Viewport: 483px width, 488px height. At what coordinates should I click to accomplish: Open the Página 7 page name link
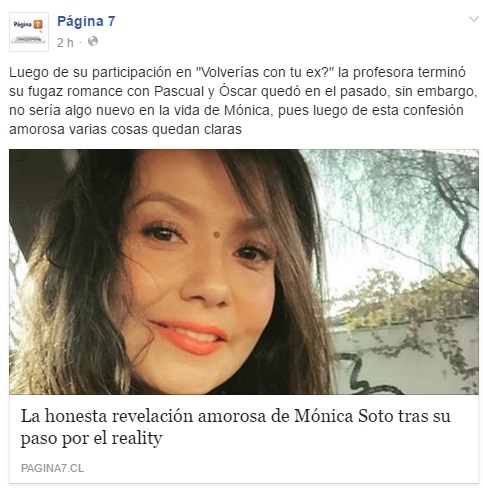click(x=86, y=21)
